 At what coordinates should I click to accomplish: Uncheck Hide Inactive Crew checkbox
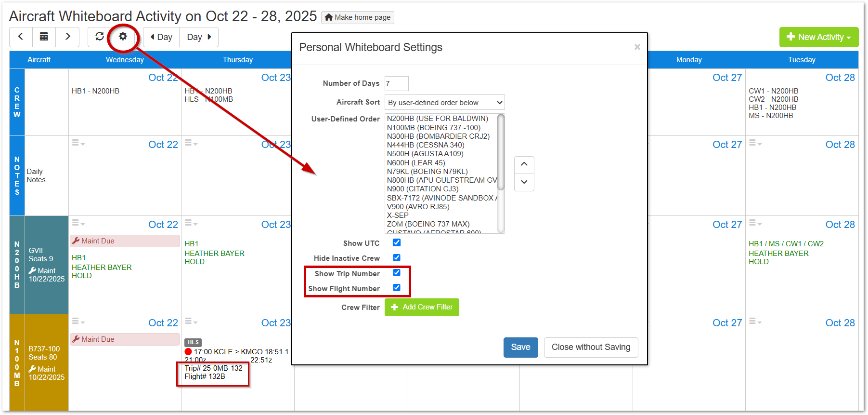click(x=397, y=257)
